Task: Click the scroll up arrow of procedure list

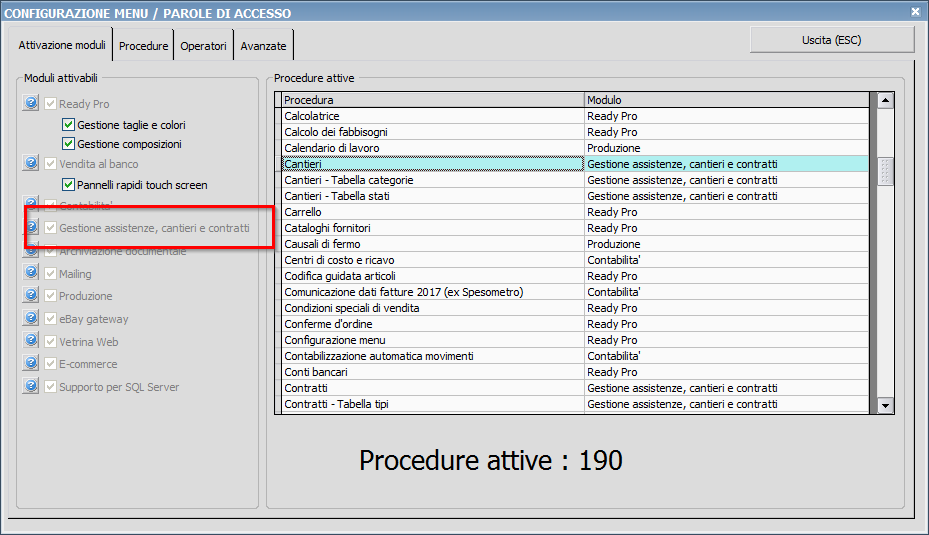Action: (x=885, y=100)
